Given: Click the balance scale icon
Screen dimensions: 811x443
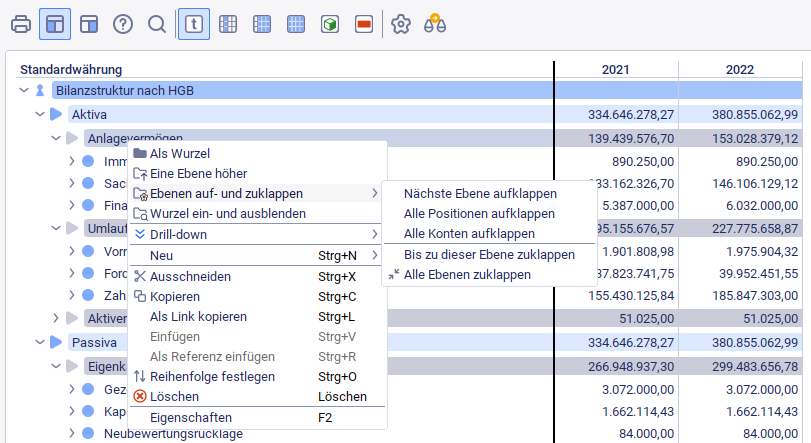Looking at the screenshot, I should [x=434, y=24].
